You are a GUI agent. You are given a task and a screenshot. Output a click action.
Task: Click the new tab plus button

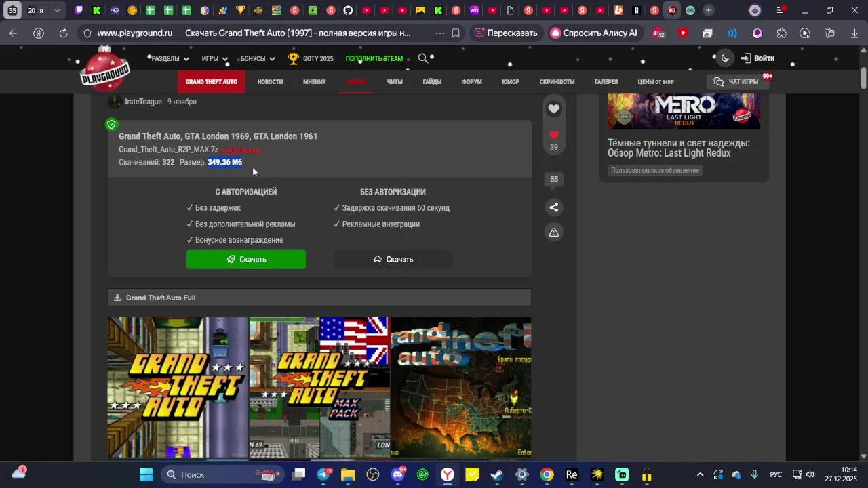click(708, 10)
